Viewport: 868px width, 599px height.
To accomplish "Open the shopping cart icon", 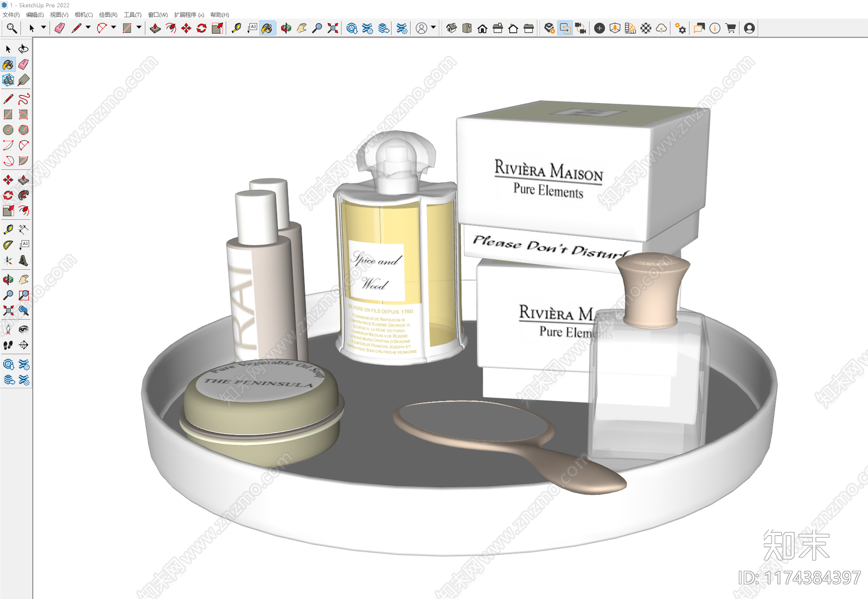I will (x=731, y=28).
